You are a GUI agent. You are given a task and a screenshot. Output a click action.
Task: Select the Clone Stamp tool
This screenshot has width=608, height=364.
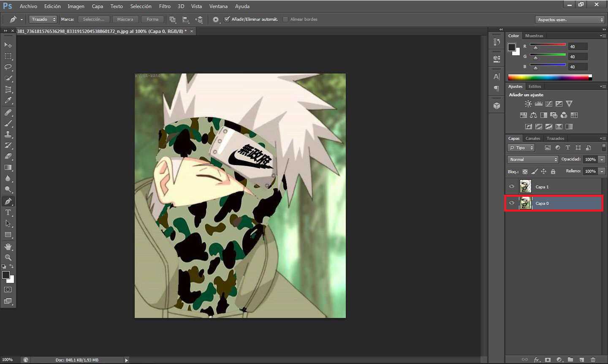click(x=8, y=134)
